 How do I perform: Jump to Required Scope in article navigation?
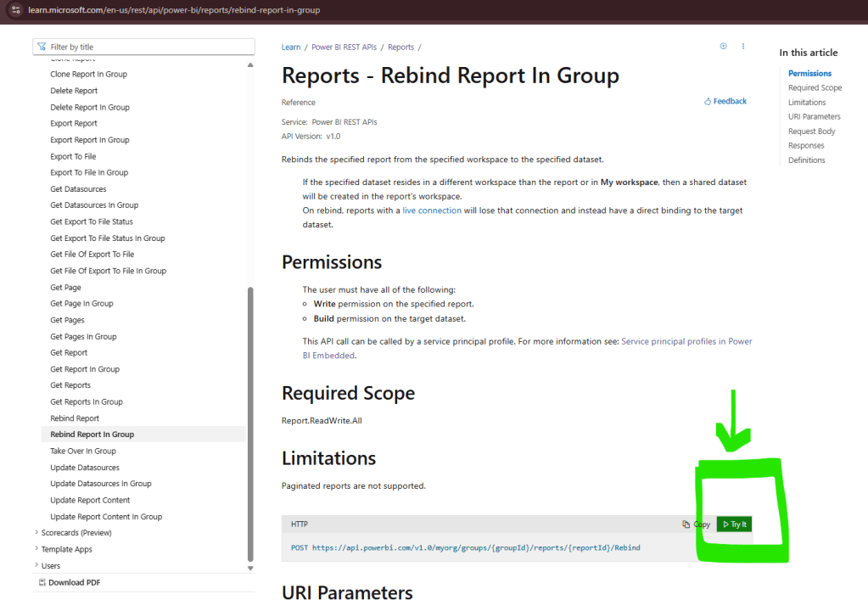tap(815, 87)
